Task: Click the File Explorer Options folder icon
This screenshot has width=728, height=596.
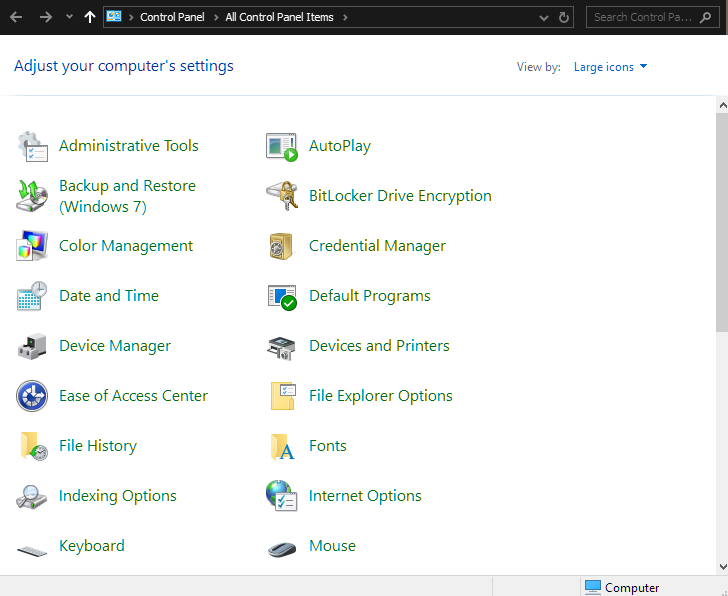Action: click(x=282, y=396)
